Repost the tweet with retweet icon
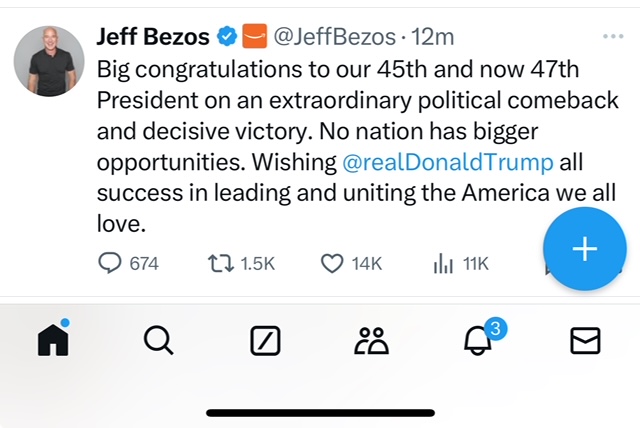This screenshot has width=640, height=428. click(x=219, y=263)
